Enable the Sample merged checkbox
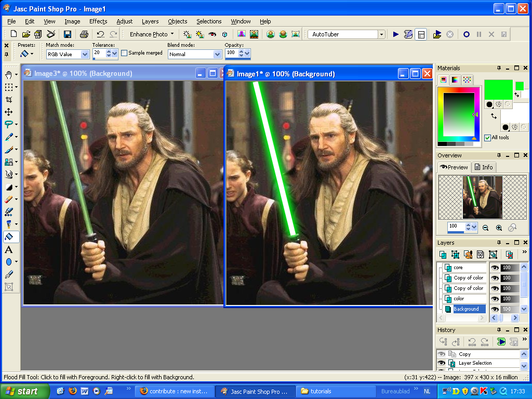The height and width of the screenshot is (399, 532). click(x=124, y=53)
